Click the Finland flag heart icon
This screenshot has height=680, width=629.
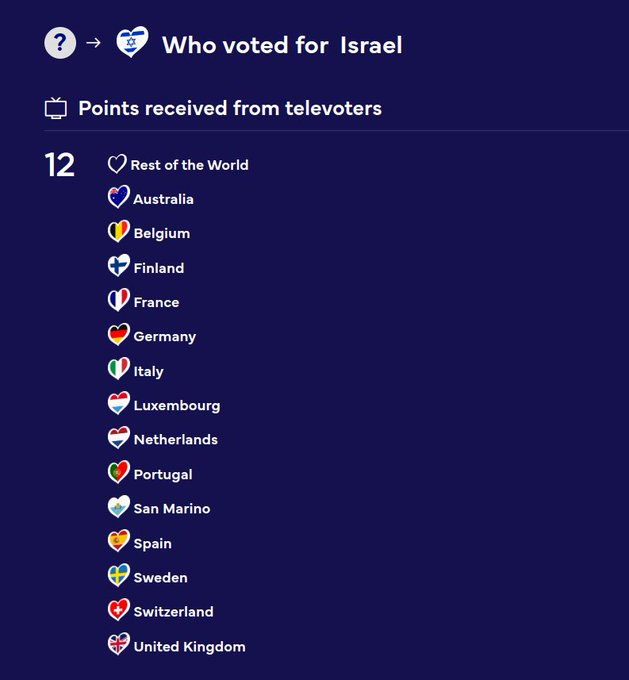tap(119, 267)
